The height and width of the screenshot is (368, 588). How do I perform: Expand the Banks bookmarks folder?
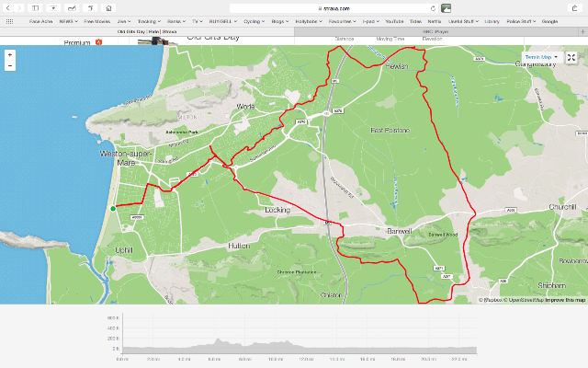[x=176, y=21]
